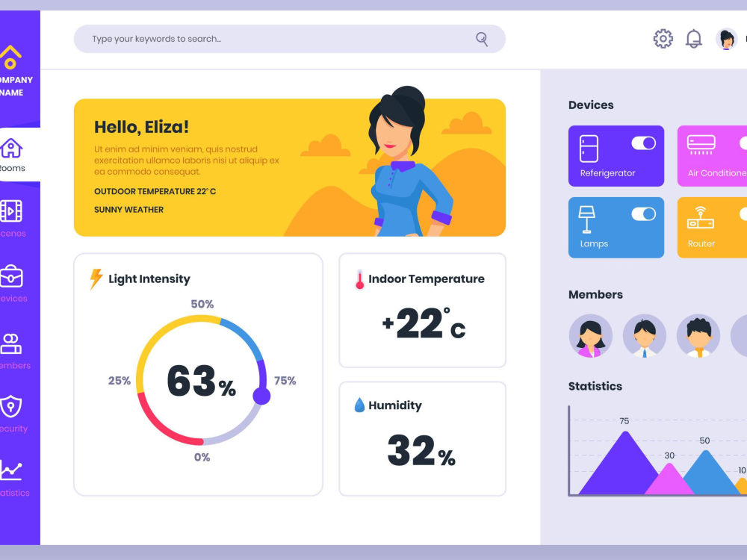Click the Light Intensity slider handle
747x560 pixels.
[x=261, y=396]
